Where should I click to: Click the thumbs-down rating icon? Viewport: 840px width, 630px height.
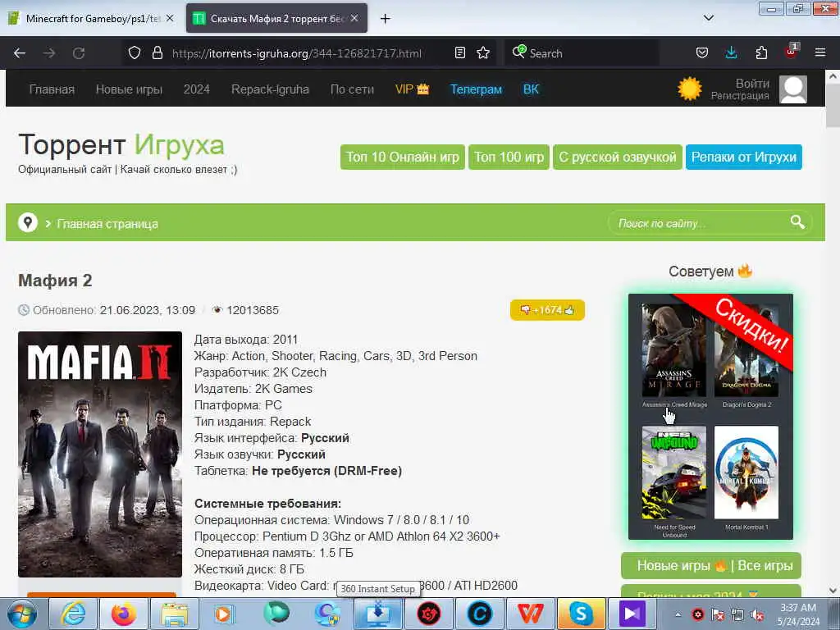click(525, 309)
